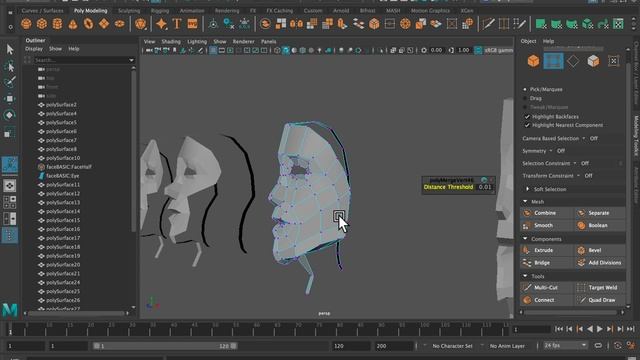Click the play forwards button
The image size is (640, 360).
pos(600,329)
